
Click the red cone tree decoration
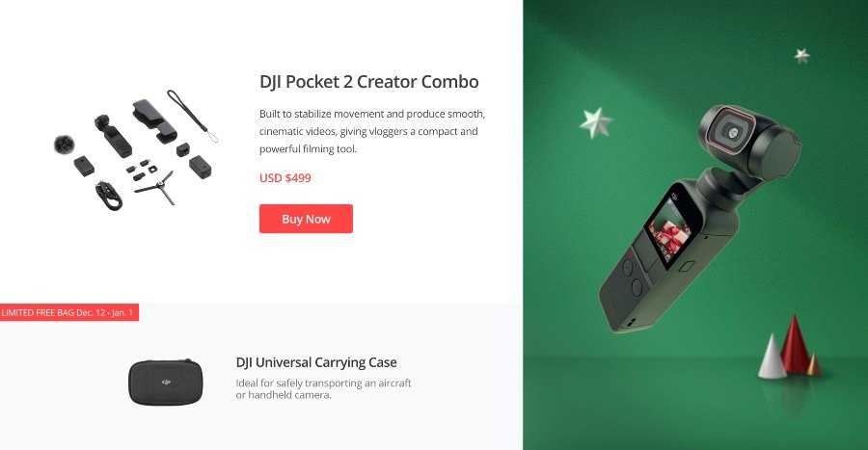(x=795, y=344)
